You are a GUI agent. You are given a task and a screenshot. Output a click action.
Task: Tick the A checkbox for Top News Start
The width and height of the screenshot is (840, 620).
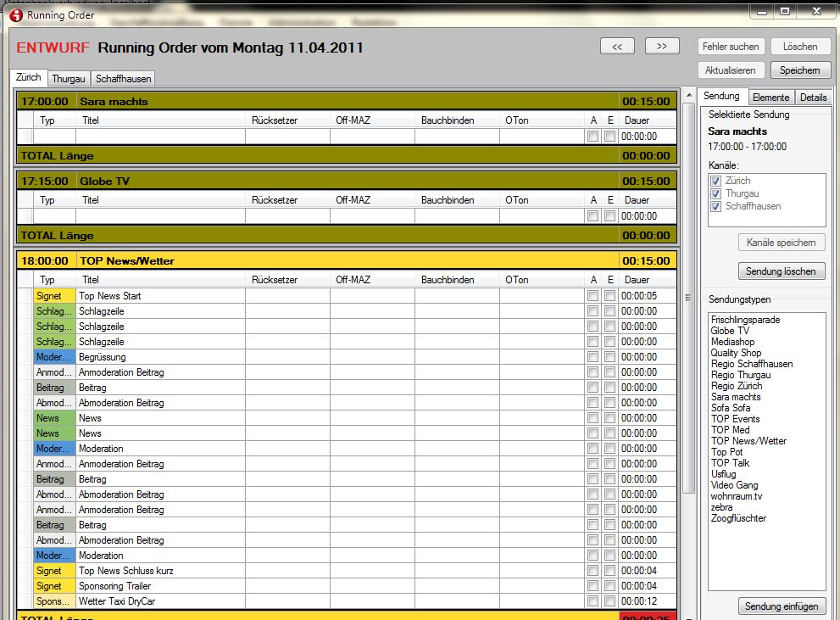(x=593, y=296)
